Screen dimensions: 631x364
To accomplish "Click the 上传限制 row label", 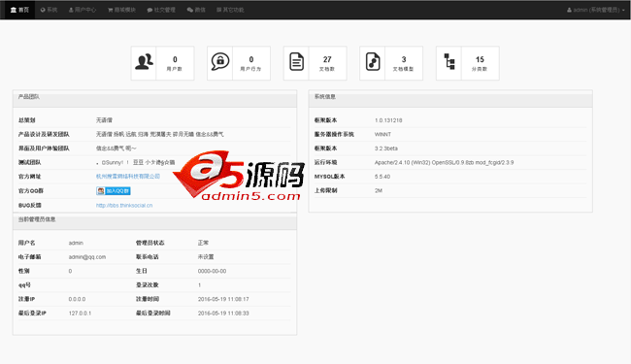I will [x=325, y=190].
